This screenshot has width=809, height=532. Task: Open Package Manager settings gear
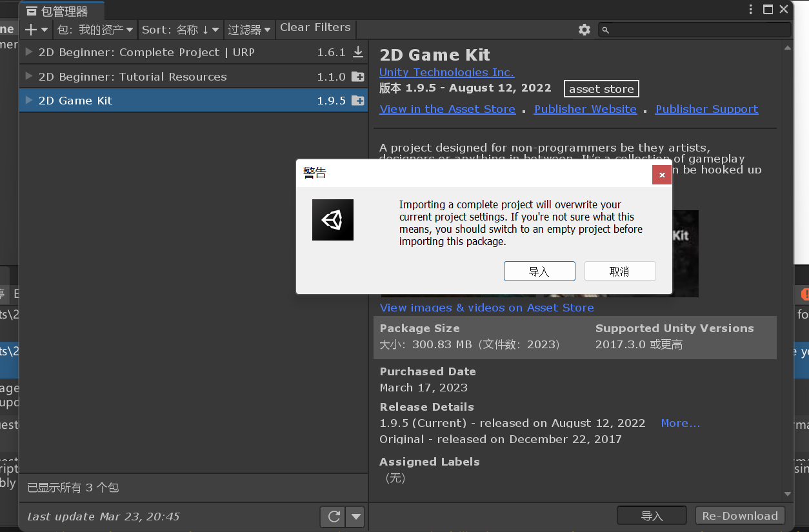click(x=584, y=30)
